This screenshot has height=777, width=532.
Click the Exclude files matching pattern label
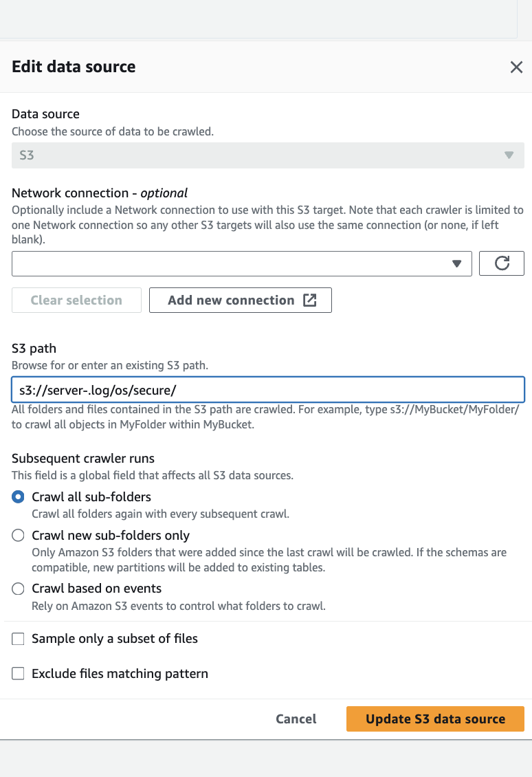coord(120,674)
